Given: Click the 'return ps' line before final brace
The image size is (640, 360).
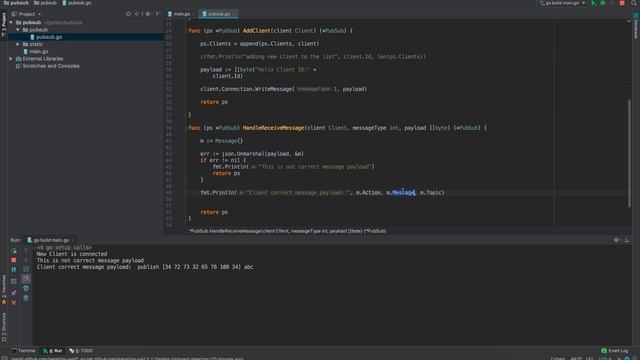Looking at the screenshot, I should click(214, 212).
